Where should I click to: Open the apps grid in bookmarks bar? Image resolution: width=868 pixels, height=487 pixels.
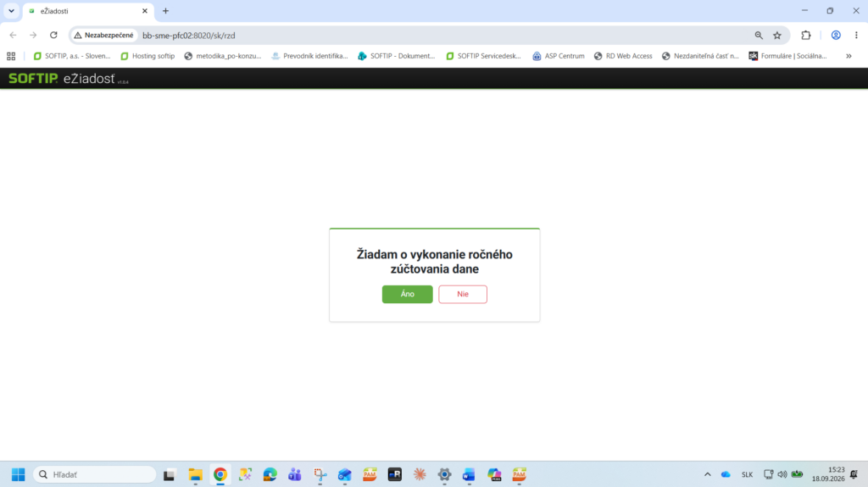pos(11,56)
